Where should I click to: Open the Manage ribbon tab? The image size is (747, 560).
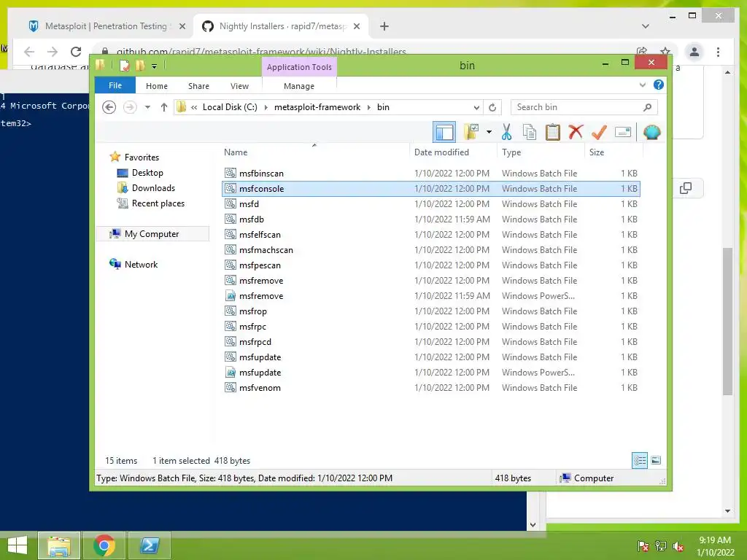(x=298, y=86)
